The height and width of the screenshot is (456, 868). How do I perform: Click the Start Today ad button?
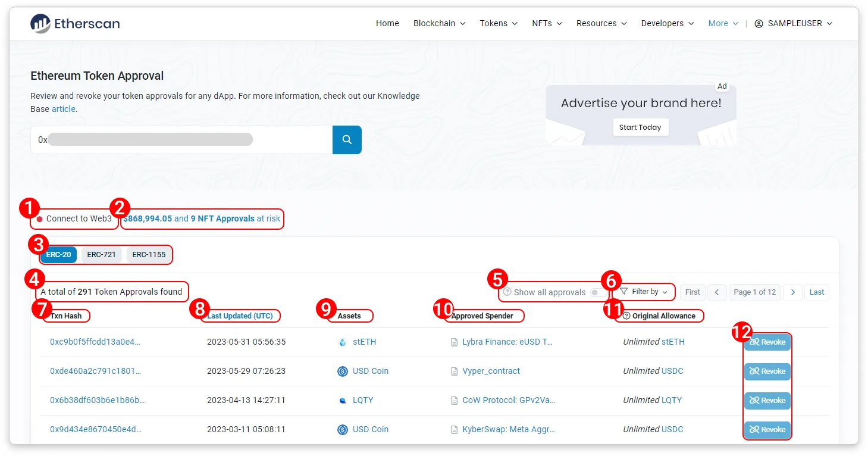(x=640, y=127)
